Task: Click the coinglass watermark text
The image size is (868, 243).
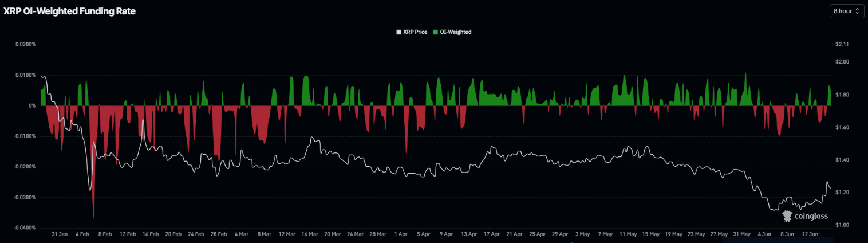Action: point(811,216)
